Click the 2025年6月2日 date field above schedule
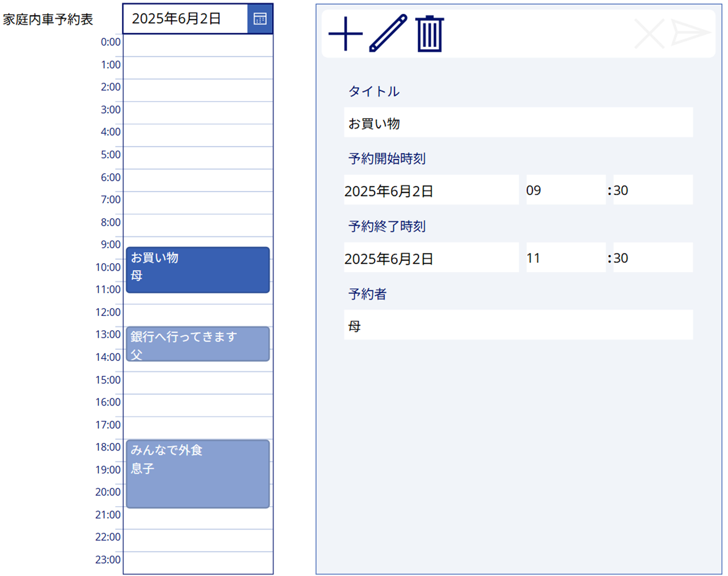Screen dimensions: 728x576 pyautogui.click(x=185, y=19)
